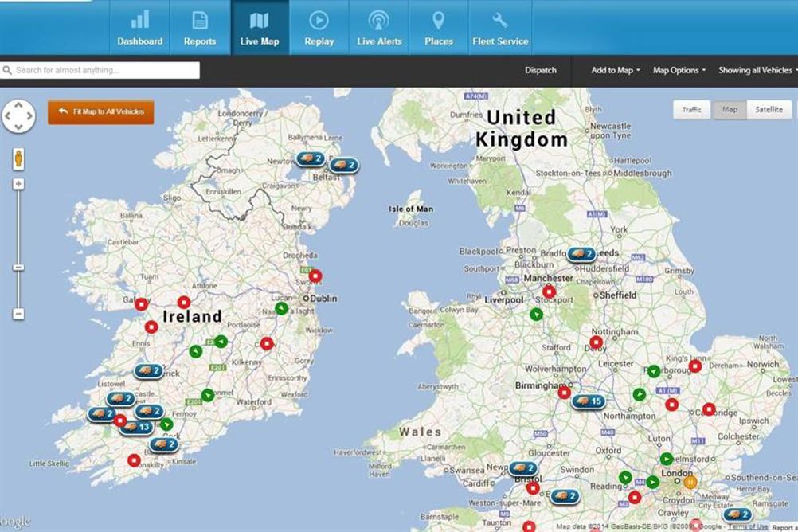The image size is (798, 532).
Task: Open the 2-vehicle cluster south of Swindon
Action: tap(565, 495)
